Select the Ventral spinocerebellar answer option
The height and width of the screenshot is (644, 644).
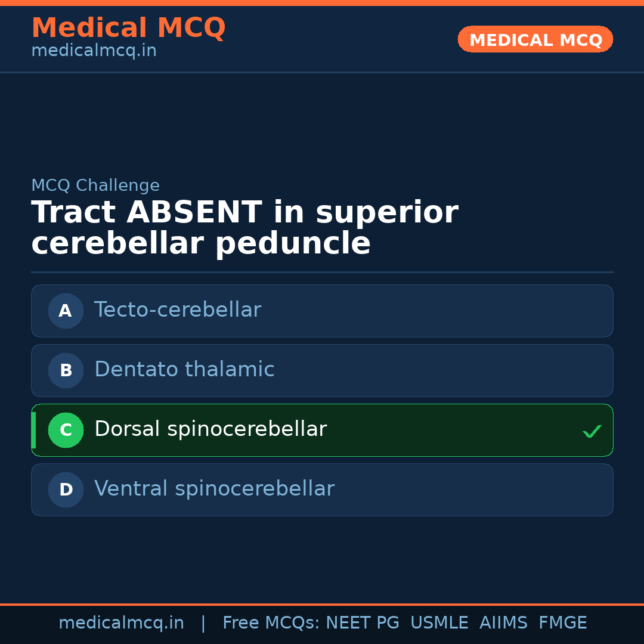point(322,490)
